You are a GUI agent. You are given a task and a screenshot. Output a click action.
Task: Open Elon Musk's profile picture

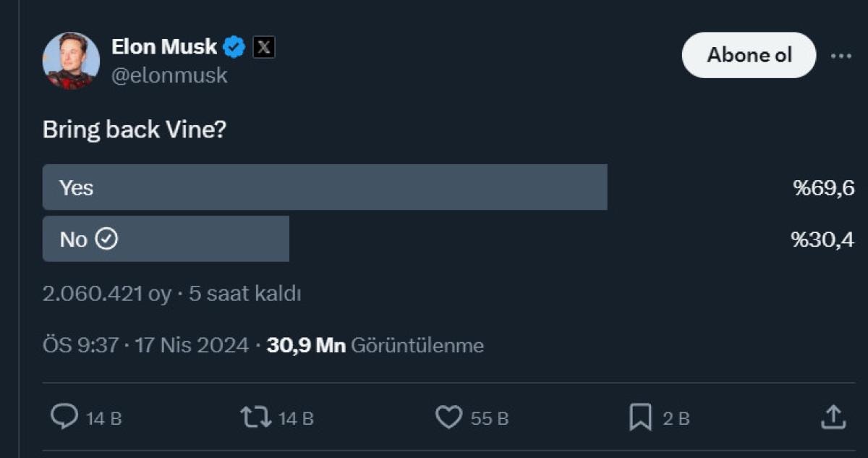tap(71, 61)
